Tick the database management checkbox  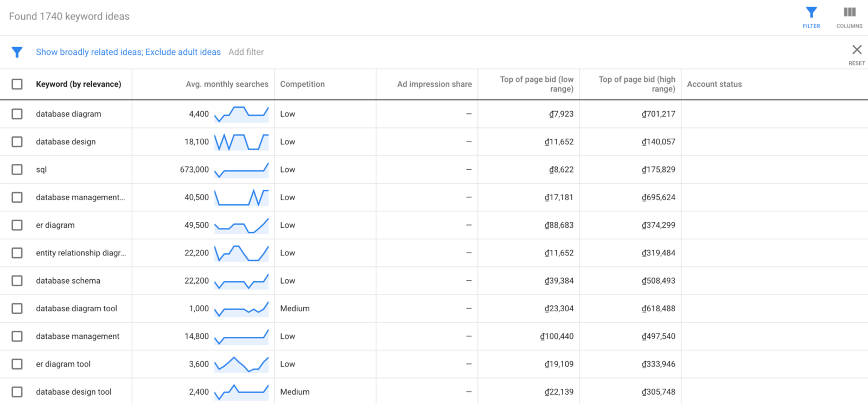point(17,336)
